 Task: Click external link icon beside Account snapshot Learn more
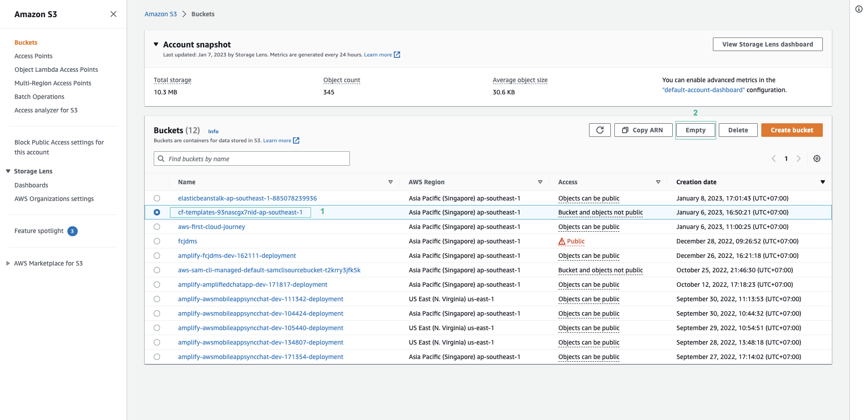397,55
